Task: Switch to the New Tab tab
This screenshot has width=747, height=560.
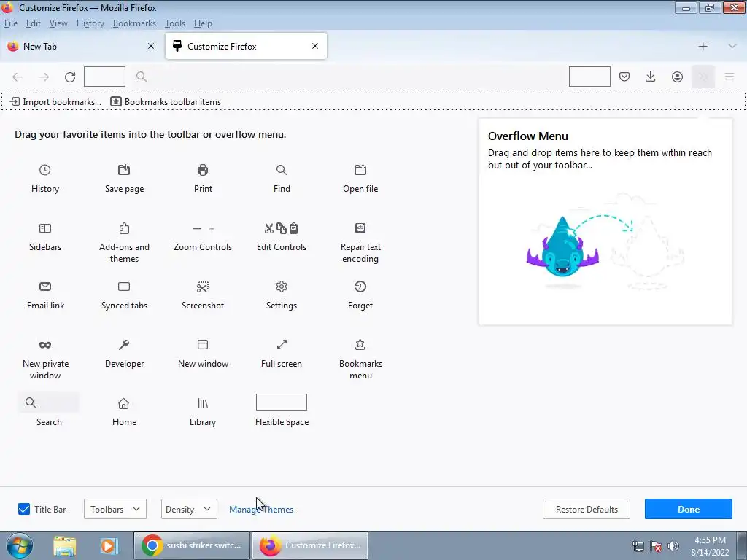Action: click(x=81, y=46)
